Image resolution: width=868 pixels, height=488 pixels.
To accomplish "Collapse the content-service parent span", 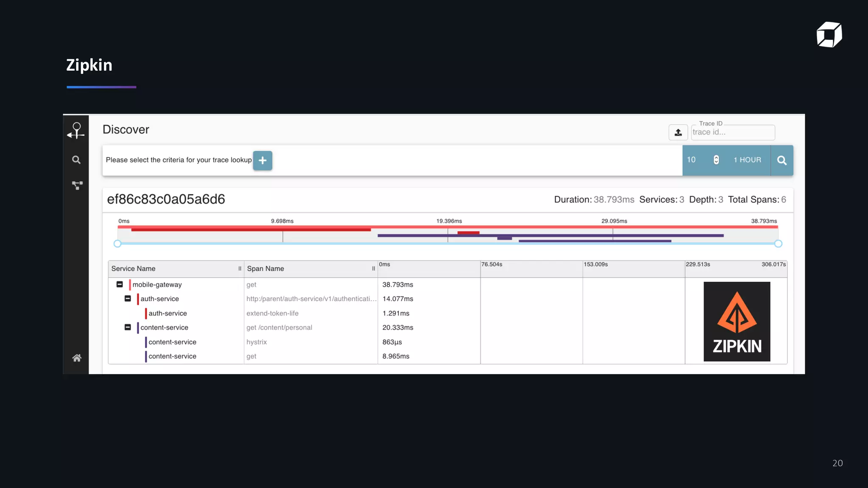I will [x=128, y=327].
